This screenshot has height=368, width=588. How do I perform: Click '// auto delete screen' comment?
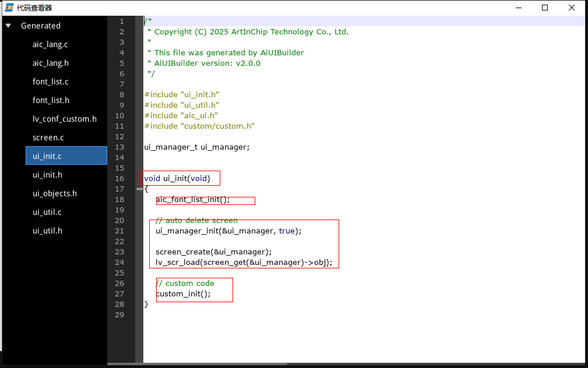click(196, 221)
